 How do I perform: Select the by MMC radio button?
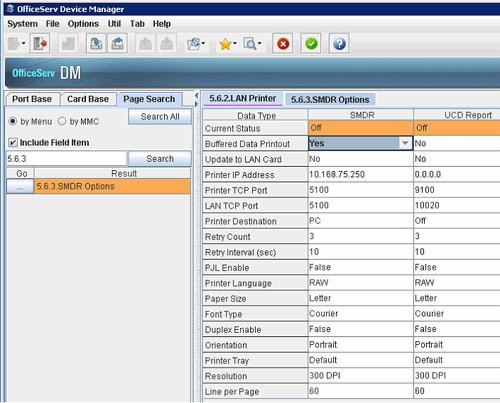[62, 121]
